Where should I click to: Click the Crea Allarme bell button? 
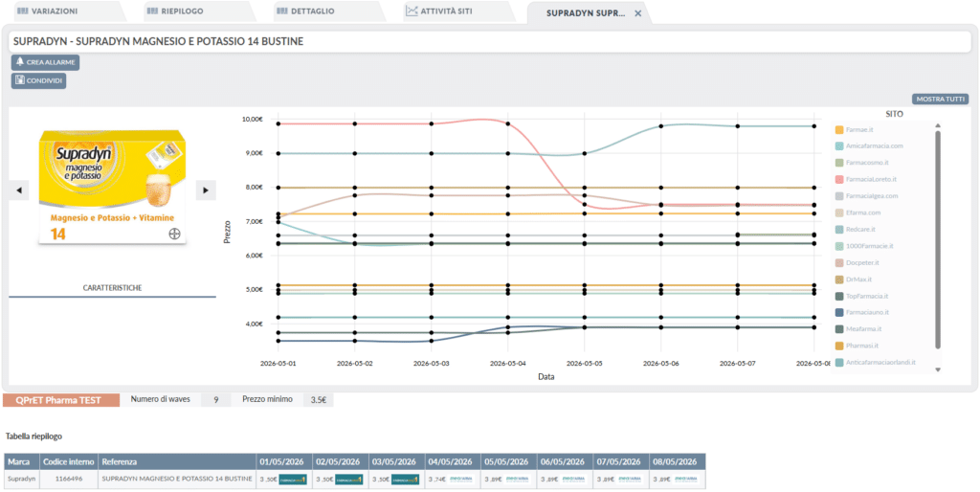point(45,62)
